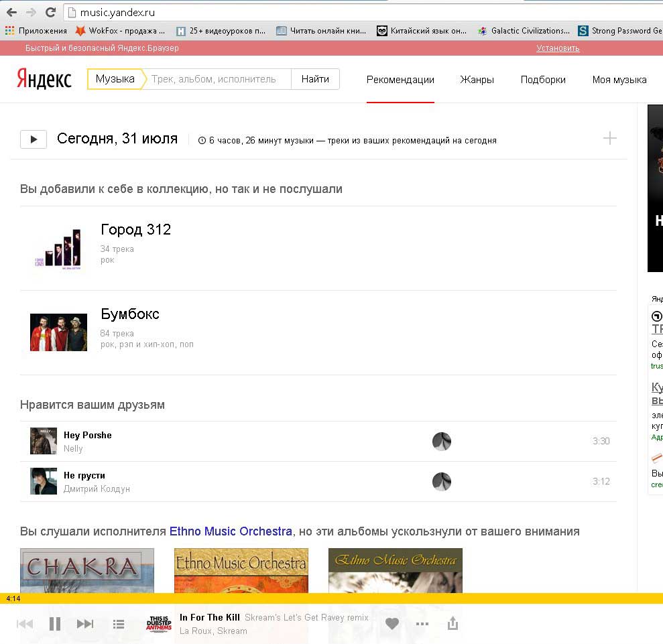
Task: Click the friend avatar on Hey Porshe row
Action: point(441,441)
